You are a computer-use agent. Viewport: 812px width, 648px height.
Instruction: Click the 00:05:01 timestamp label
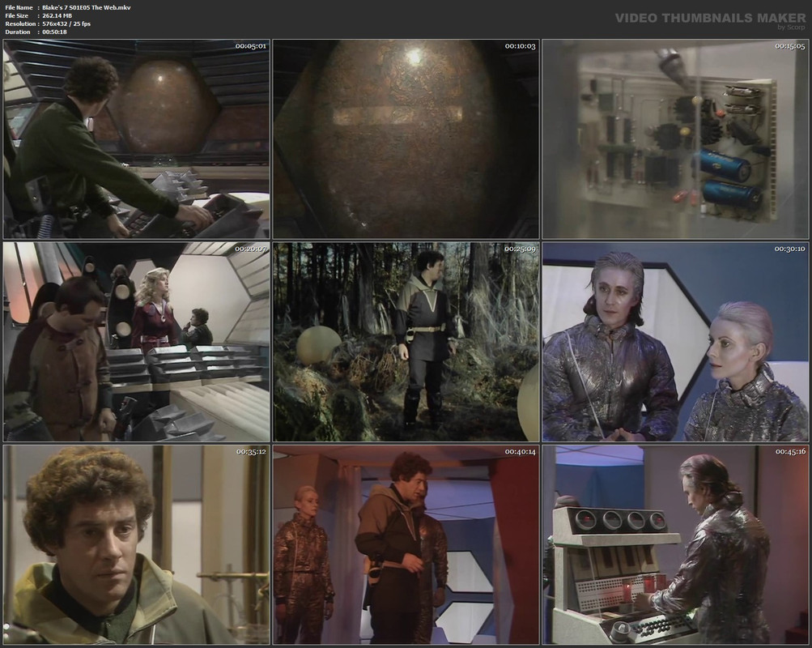(x=251, y=46)
